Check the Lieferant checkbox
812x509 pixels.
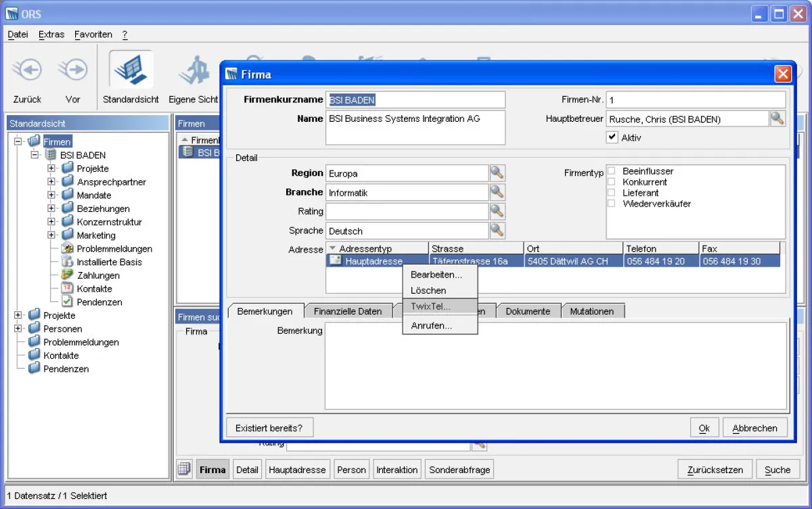point(612,192)
